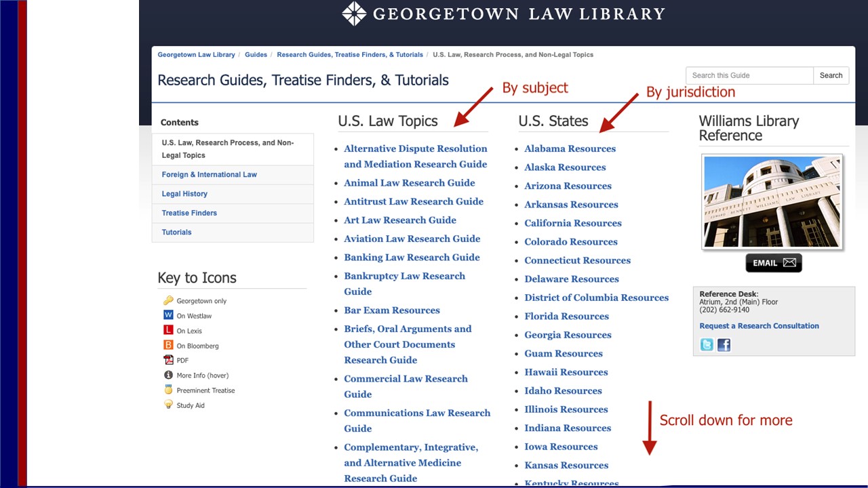Open Complementary, Integrative Medicine Research Guide
This screenshot has width=868, height=488.
coord(411,463)
